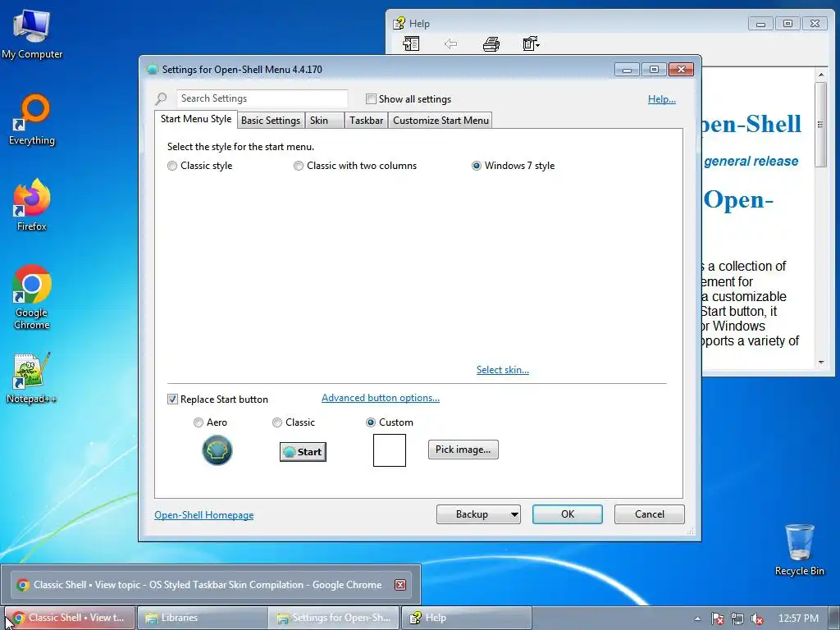Click the Help window scrollbar down arrow
The image size is (840, 630).
pyautogui.click(x=821, y=363)
